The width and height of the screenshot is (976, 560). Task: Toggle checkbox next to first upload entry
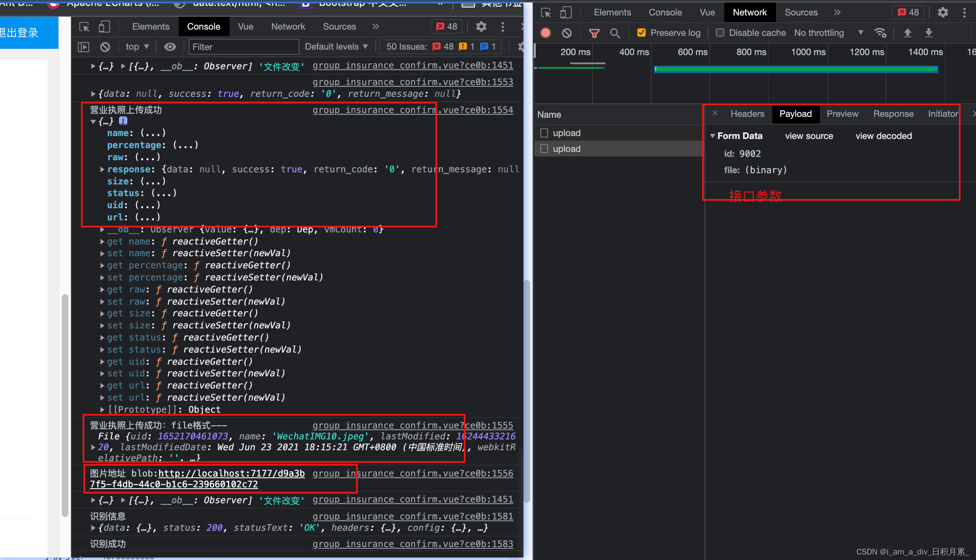tap(544, 133)
